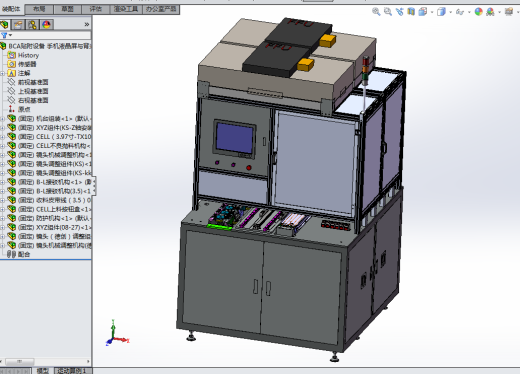Image resolution: width=520 pixels, height=374 pixels.
Task: Click the root BCA assembly icon
Action: [3, 46]
